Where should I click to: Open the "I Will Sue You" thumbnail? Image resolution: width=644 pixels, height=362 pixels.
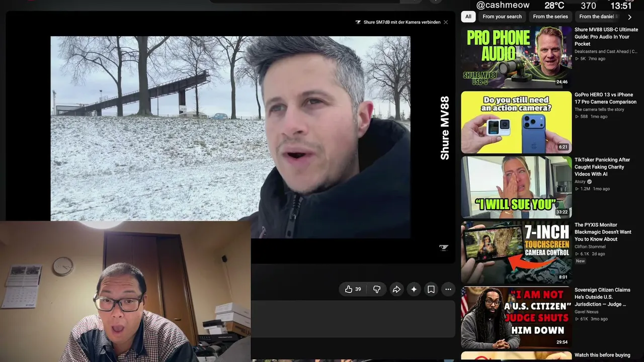516,187
